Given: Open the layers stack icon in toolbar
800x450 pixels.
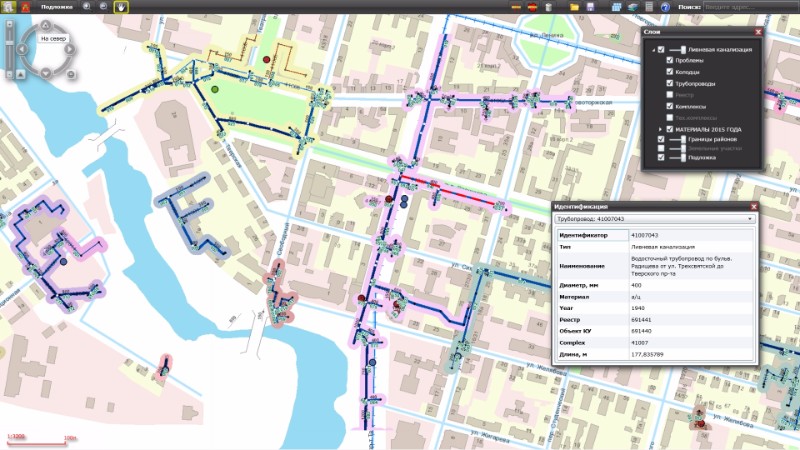Looking at the screenshot, I should point(632,7).
